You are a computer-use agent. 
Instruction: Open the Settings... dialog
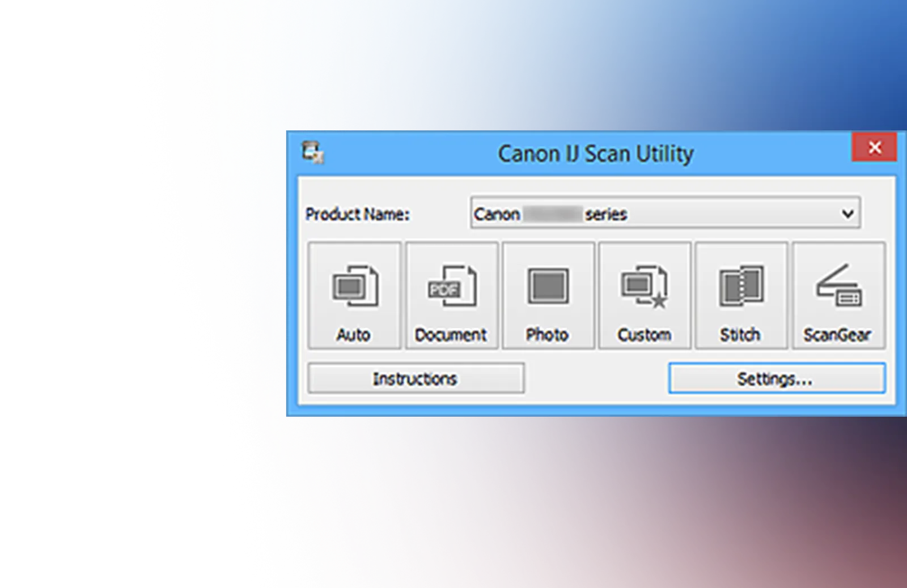click(777, 378)
